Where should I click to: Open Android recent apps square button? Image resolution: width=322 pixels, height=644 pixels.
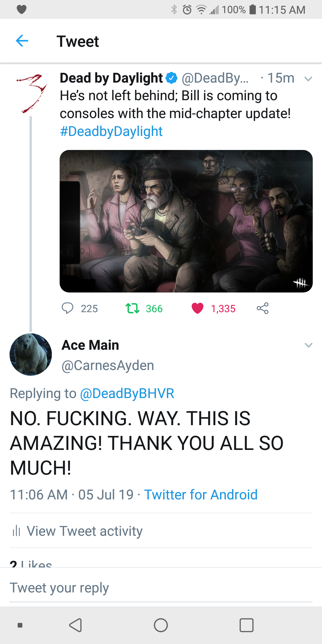(247, 625)
